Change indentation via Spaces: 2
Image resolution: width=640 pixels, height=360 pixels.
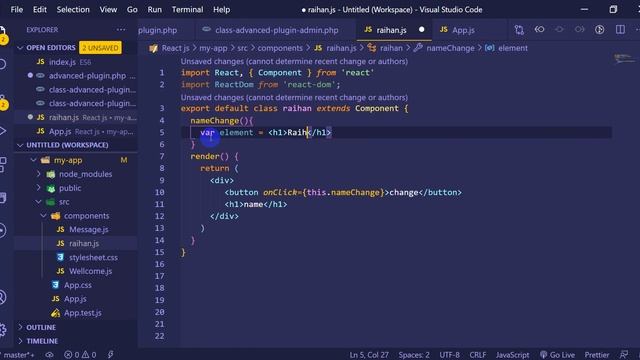(x=414, y=355)
